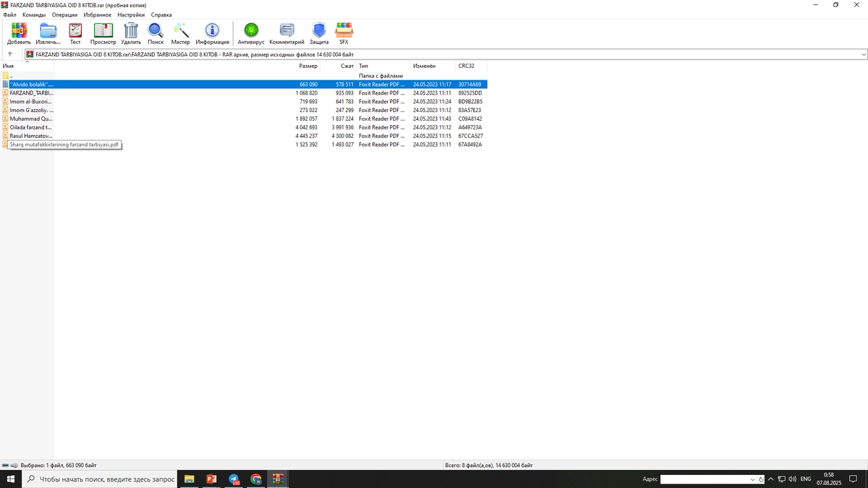Expand the taskbar Адрес address dropdown
Viewport: 868px width, 488px height.
point(752,479)
